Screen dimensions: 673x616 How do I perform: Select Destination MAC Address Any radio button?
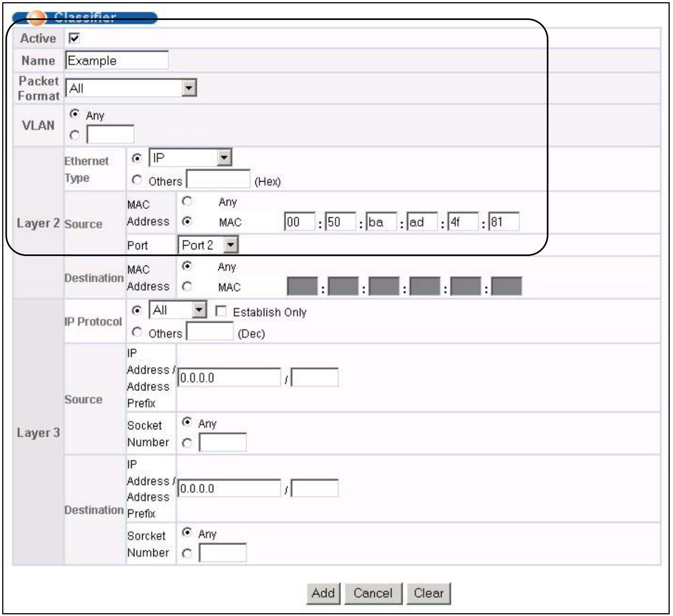coord(187,266)
